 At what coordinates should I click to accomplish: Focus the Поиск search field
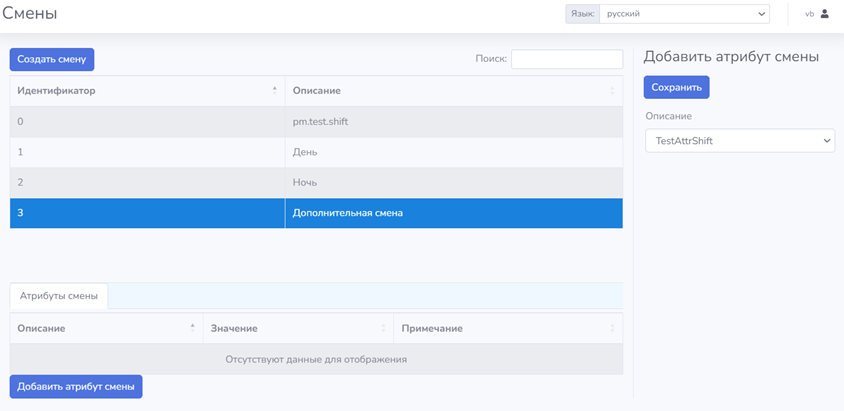pyautogui.click(x=566, y=59)
